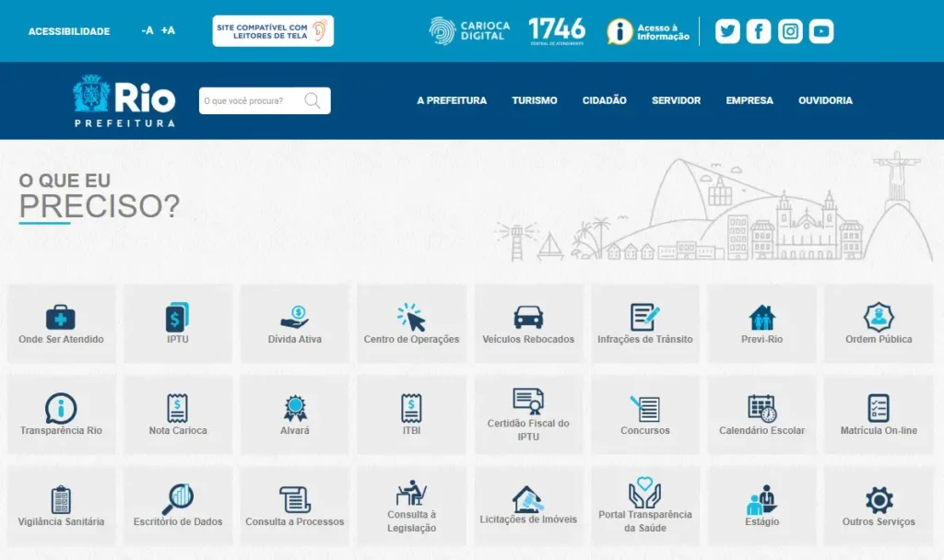Image resolution: width=944 pixels, height=560 pixels.
Task: Open Outros Serviços gear icon
Action: (x=879, y=500)
